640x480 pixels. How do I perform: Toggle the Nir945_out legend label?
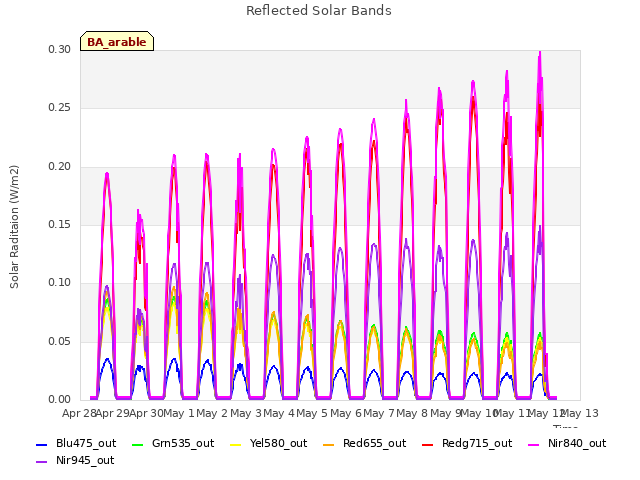[85, 460]
